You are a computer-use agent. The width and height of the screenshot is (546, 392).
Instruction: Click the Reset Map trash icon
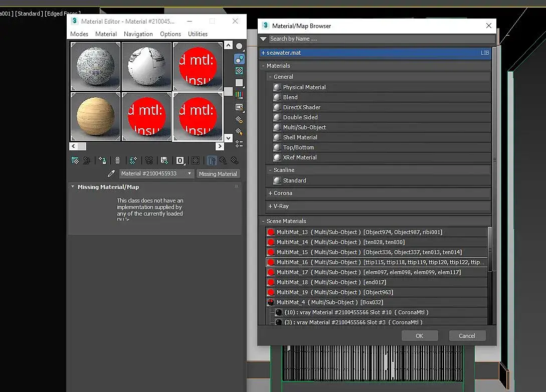click(x=117, y=160)
